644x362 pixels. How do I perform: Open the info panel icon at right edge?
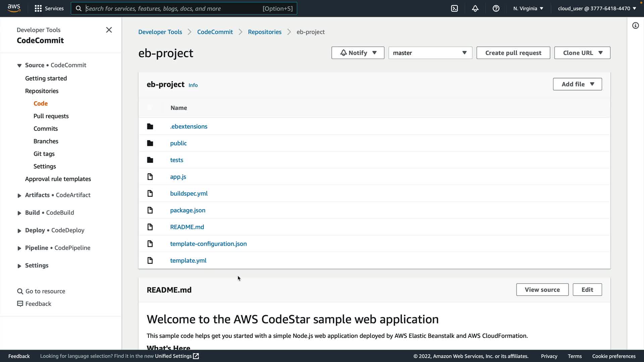click(636, 25)
